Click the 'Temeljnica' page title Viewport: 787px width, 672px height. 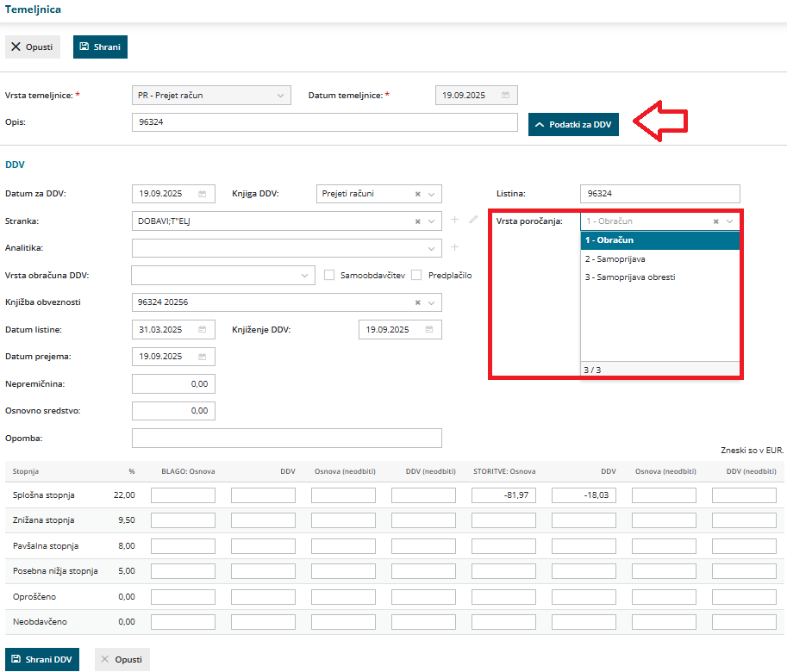33,9
